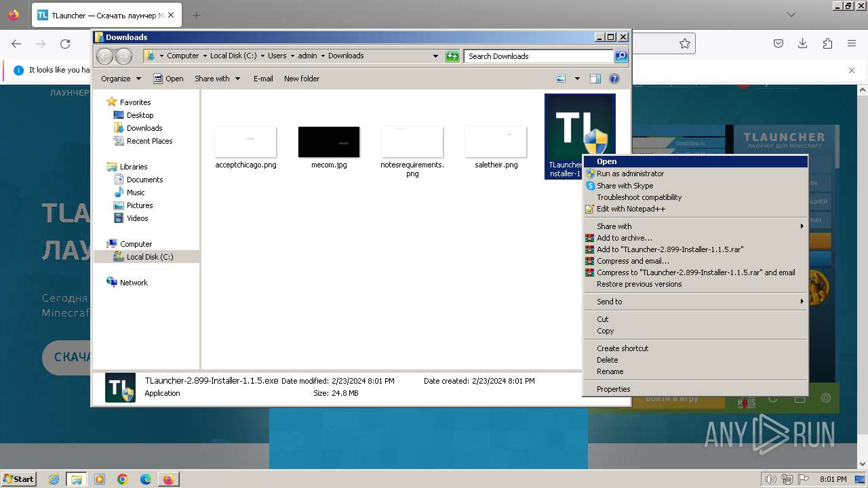Select Local Disk (C:) in tree
Viewport: 868px width, 488px height.
coord(149,257)
